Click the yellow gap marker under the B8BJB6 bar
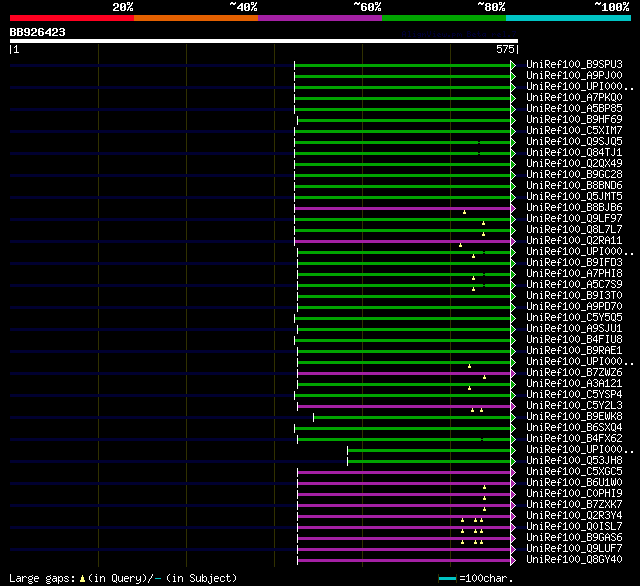 pos(464,212)
